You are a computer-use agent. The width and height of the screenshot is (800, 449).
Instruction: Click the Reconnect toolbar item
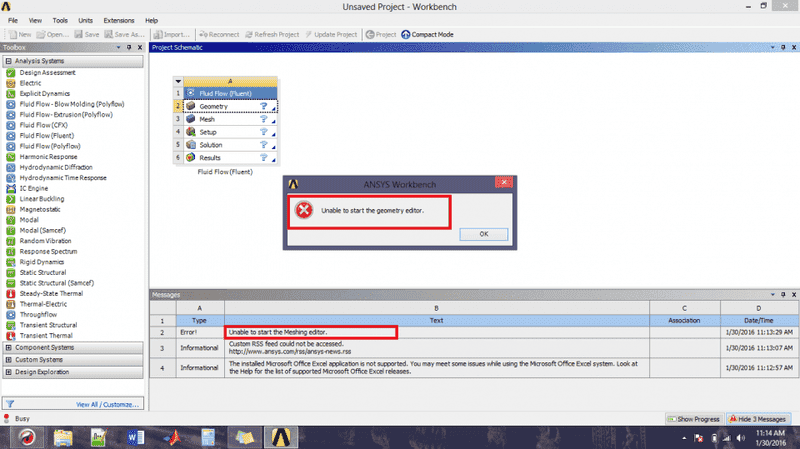click(219, 35)
